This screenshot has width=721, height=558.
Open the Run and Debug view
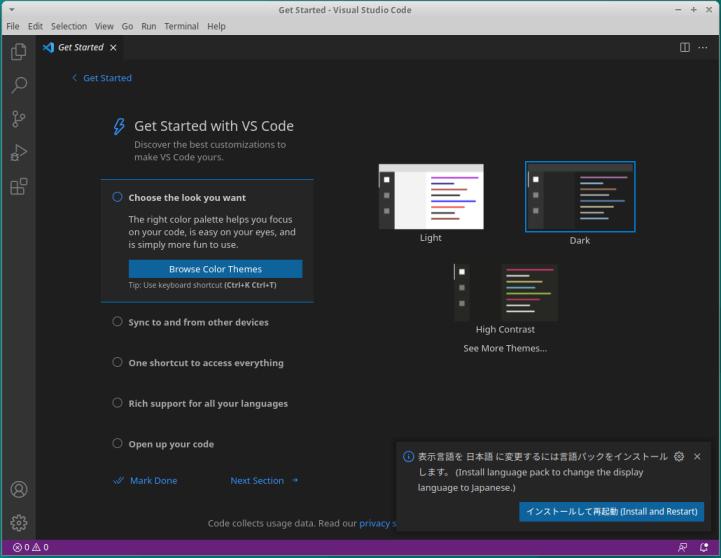(18, 153)
